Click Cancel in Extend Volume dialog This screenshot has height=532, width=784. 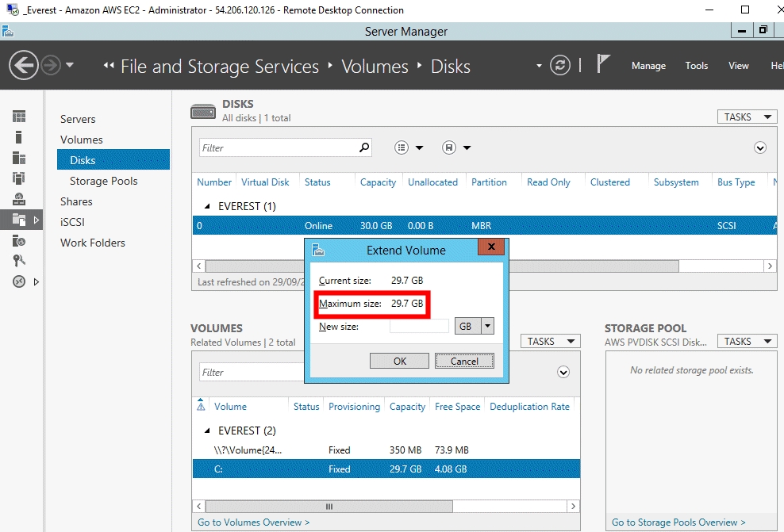click(464, 361)
